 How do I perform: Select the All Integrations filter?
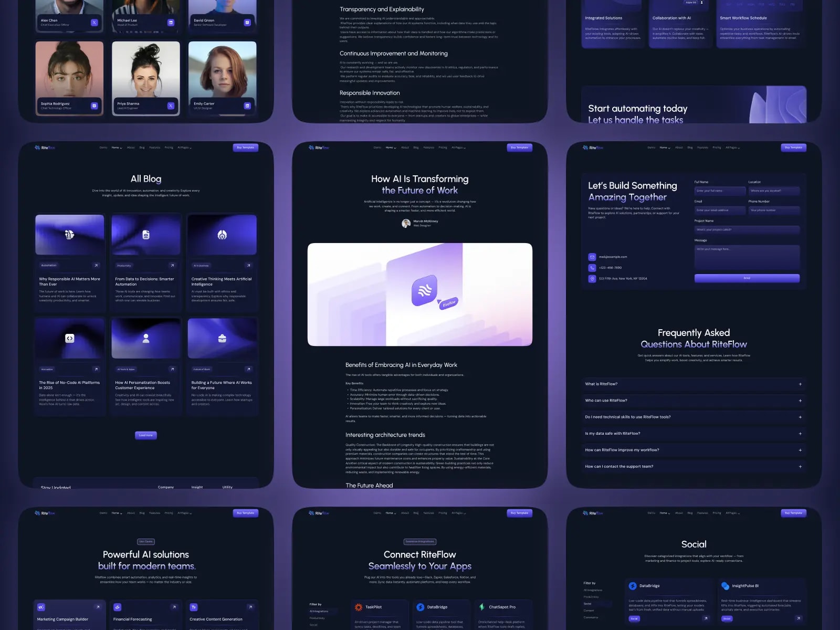pyautogui.click(x=318, y=611)
